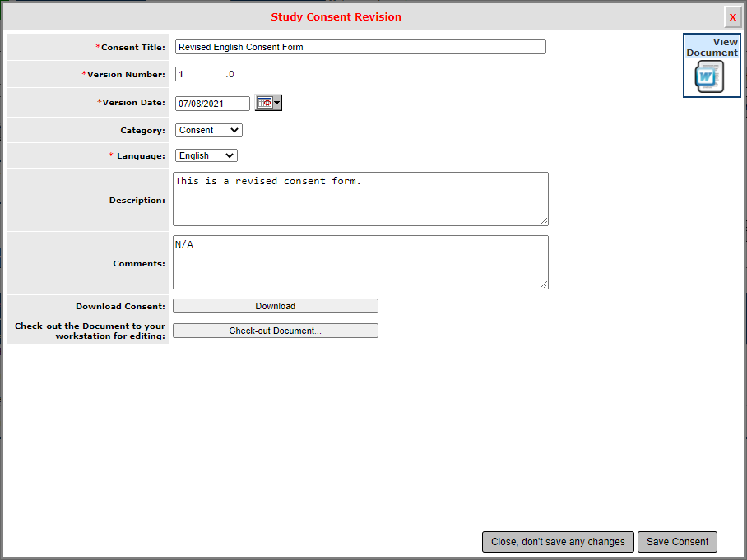Focus the Consent Title input field

click(x=360, y=47)
